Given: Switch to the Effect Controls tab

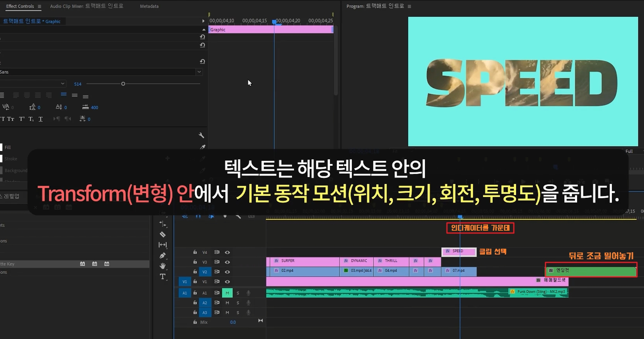Looking at the screenshot, I should 20,6.
